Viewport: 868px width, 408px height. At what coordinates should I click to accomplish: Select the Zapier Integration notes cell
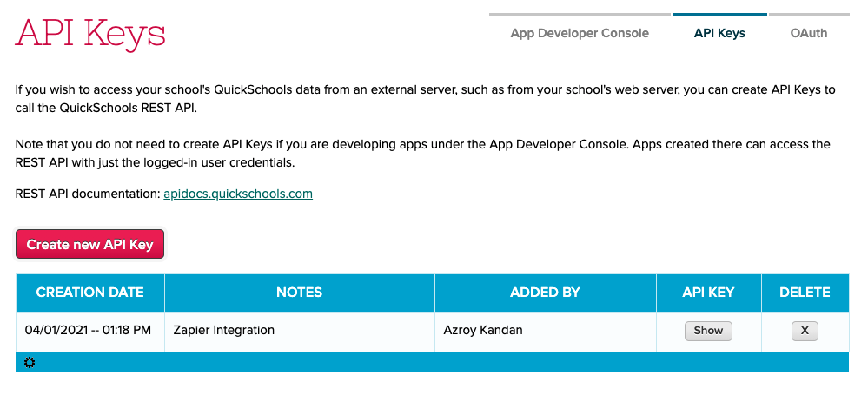[300, 331]
